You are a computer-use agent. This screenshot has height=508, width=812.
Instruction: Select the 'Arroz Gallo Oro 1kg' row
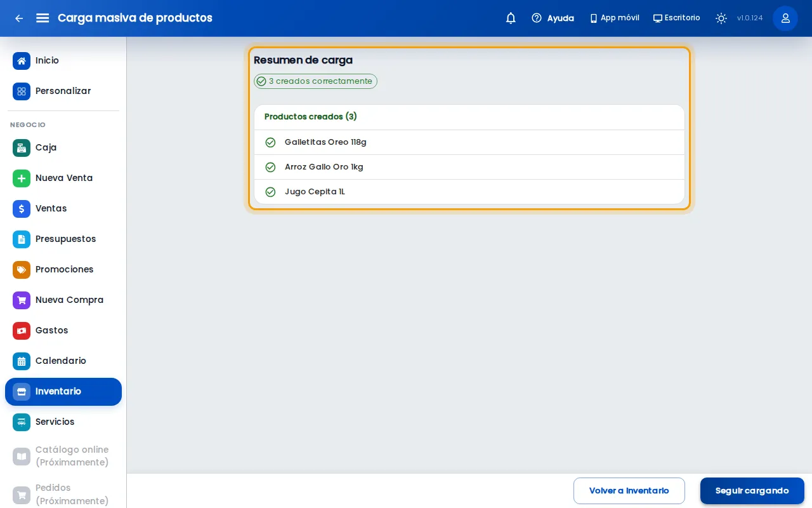pyautogui.click(x=469, y=167)
